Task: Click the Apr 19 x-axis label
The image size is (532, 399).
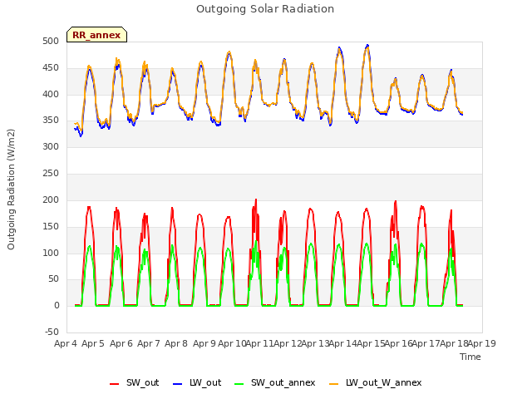Action: tap(482, 343)
